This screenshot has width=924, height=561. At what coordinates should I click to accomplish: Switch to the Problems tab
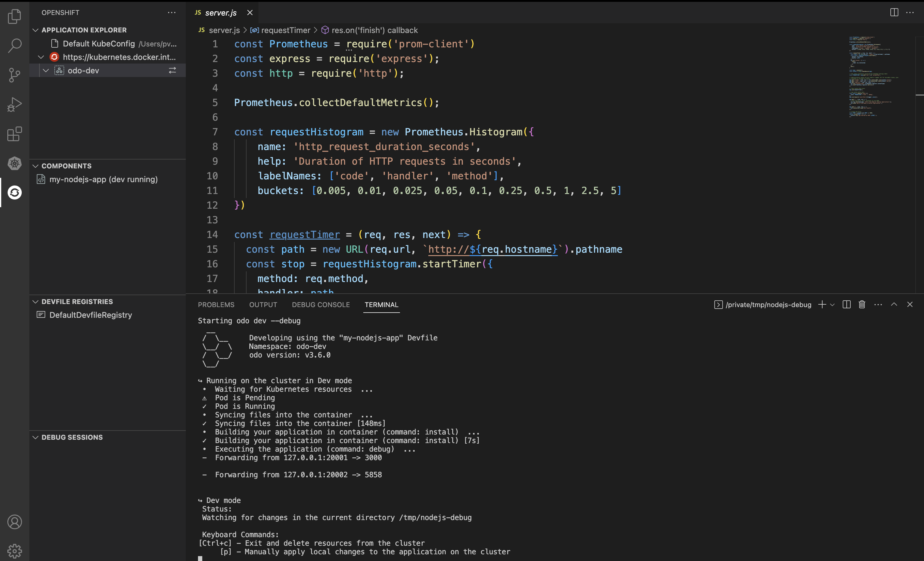(x=216, y=305)
